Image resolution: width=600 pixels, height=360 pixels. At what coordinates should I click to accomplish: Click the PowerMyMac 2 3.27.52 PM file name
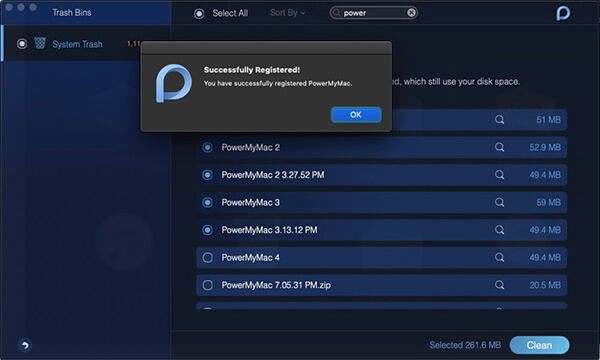point(273,175)
